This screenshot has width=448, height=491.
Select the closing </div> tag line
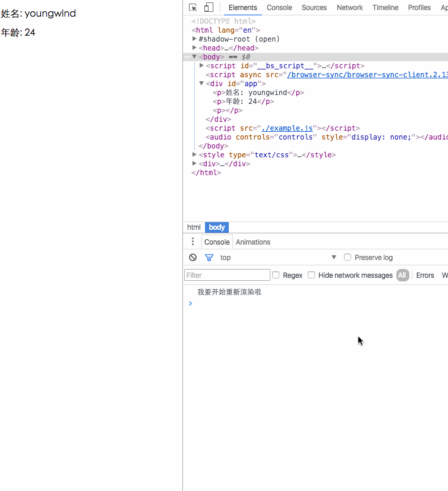point(219,119)
